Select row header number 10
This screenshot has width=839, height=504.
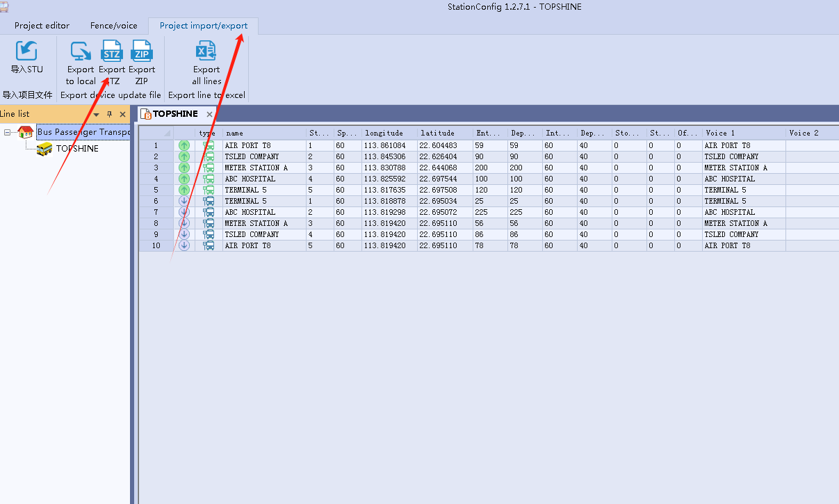[156, 245]
